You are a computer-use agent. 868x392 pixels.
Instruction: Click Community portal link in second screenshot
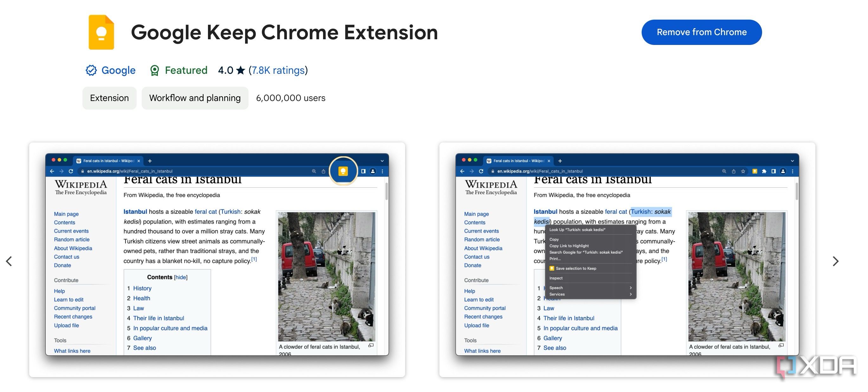485,308
